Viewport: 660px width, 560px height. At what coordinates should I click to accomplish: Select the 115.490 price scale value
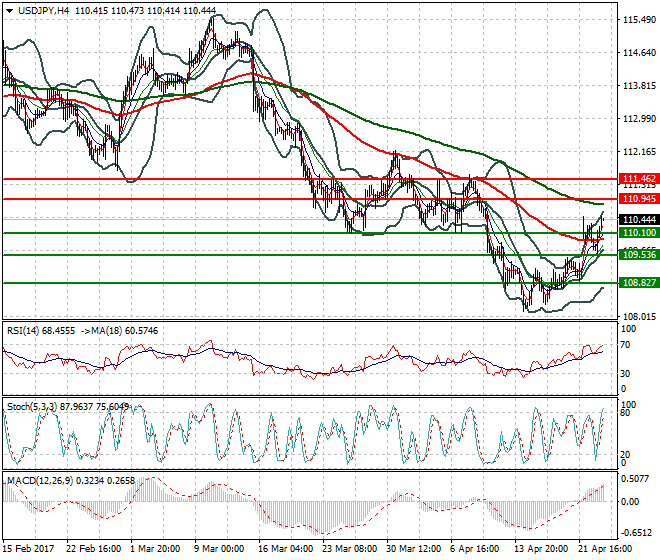(639, 20)
